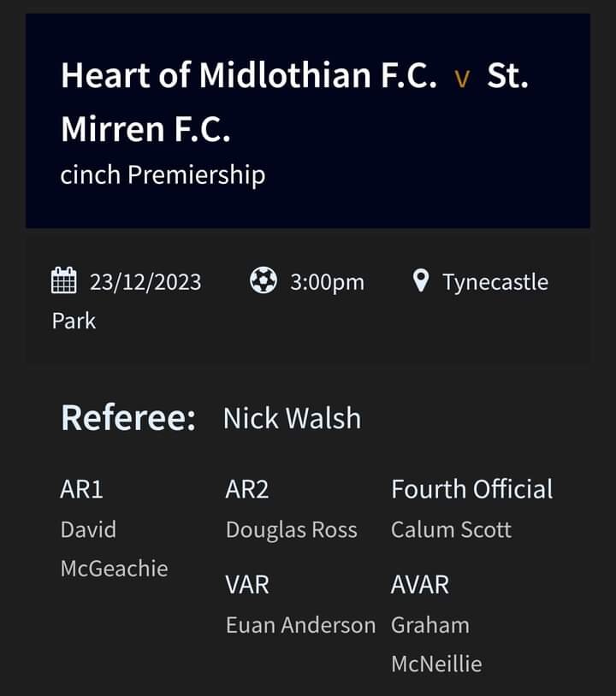Select VAR official Euan Anderson
Viewport: 616px width, 696px height.
(x=300, y=625)
